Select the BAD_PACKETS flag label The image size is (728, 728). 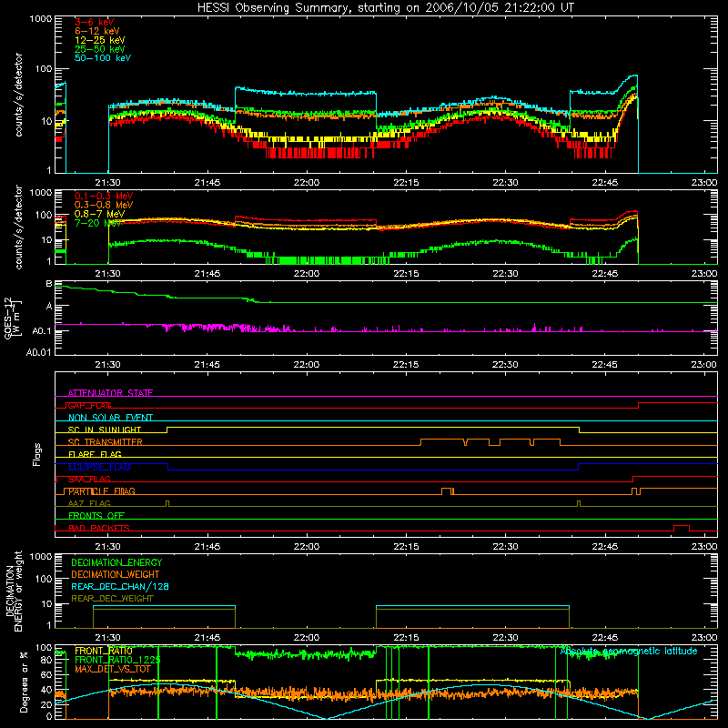click(x=99, y=528)
